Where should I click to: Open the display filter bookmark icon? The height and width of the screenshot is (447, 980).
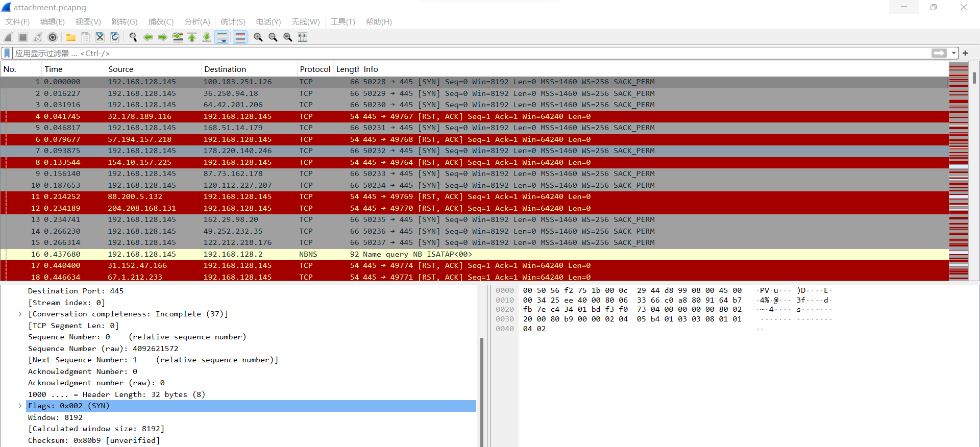7,53
